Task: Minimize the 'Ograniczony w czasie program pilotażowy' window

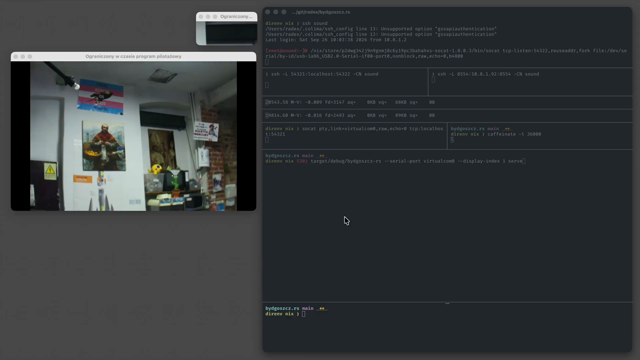Action: [23, 56]
